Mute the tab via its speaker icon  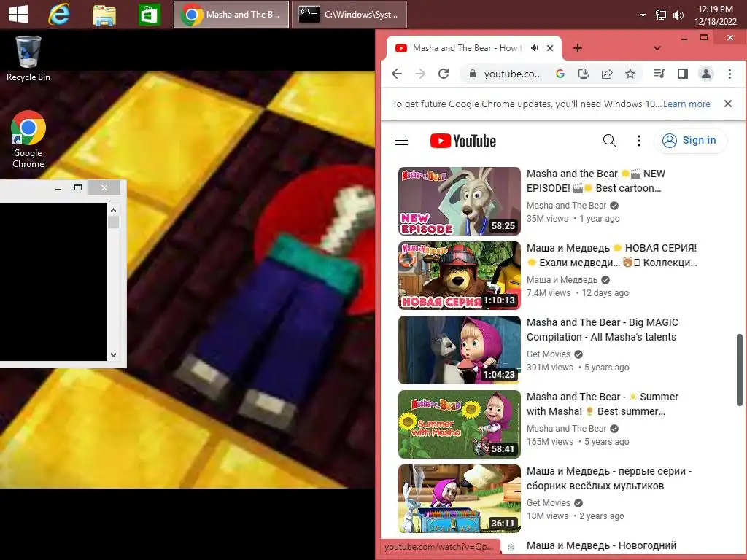click(535, 48)
